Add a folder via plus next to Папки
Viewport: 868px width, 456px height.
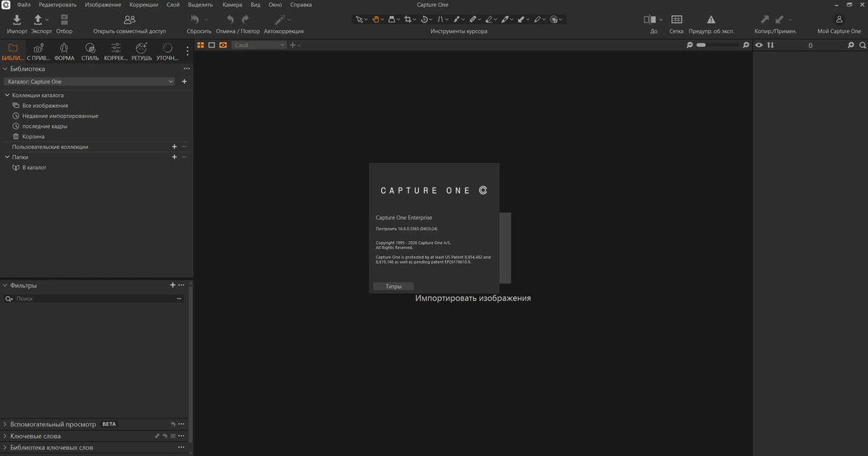pyautogui.click(x=174, y=157)
